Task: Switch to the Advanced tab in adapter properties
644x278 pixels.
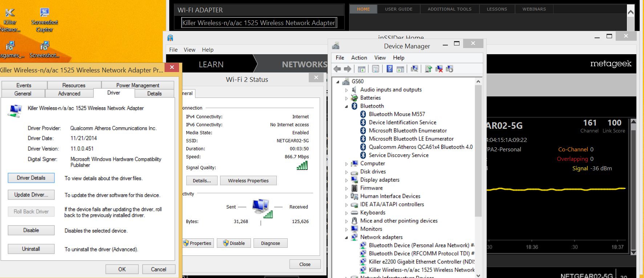Action: 69,94
